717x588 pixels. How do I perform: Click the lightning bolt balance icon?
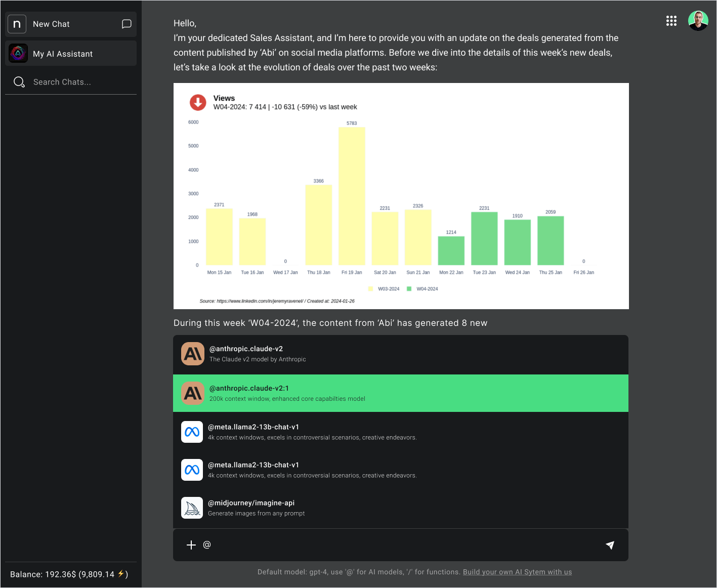(x=121, y=574)
